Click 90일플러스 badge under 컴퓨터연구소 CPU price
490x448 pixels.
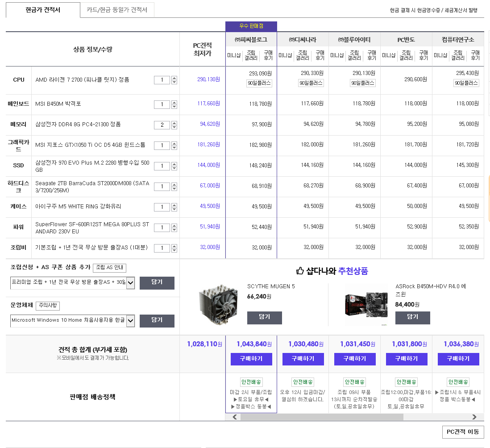point(466,83)
